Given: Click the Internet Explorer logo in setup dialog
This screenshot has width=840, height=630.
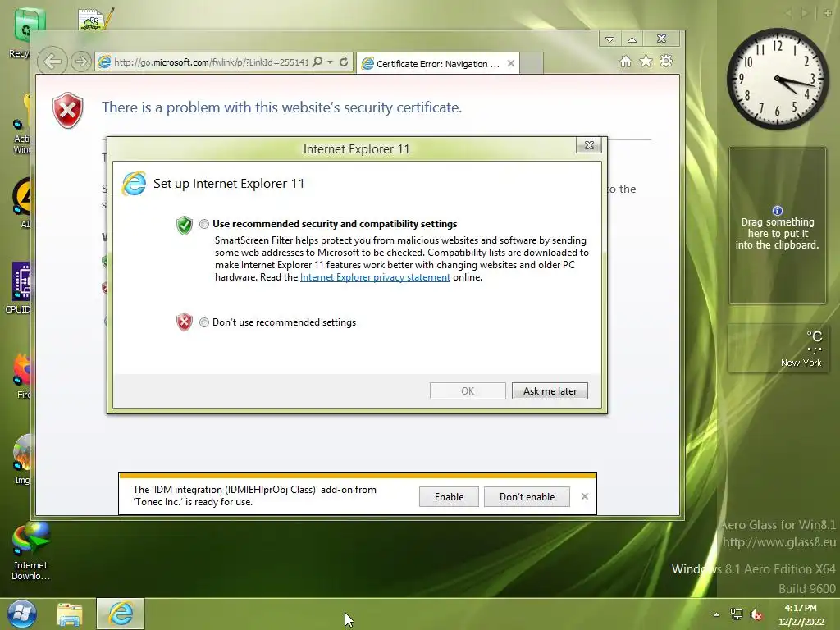Looking at the screenshot, I should pyautogui.click(x=134, y=184).
